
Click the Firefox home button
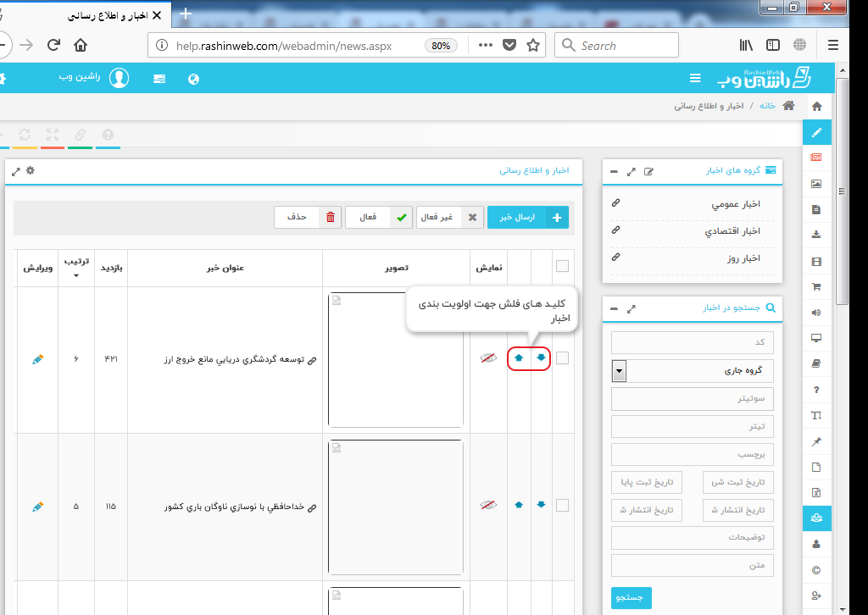coord(81,46)
